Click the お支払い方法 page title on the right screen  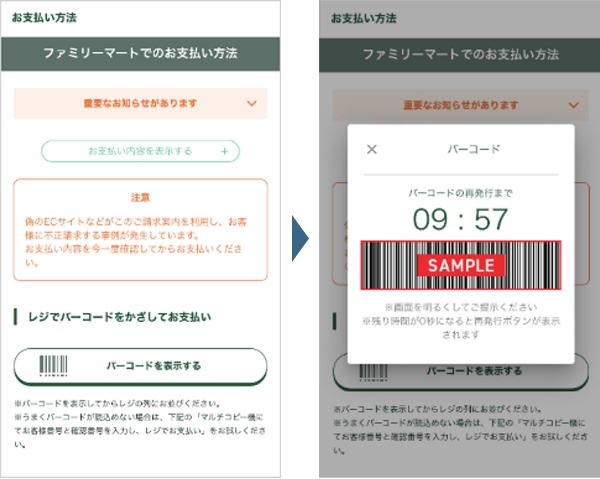(363, 18)
